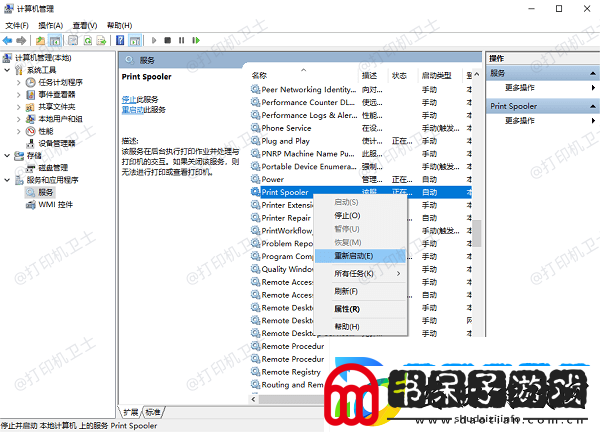Sort by the 名称 column header
600x432 pixels.
click(304, 75)
